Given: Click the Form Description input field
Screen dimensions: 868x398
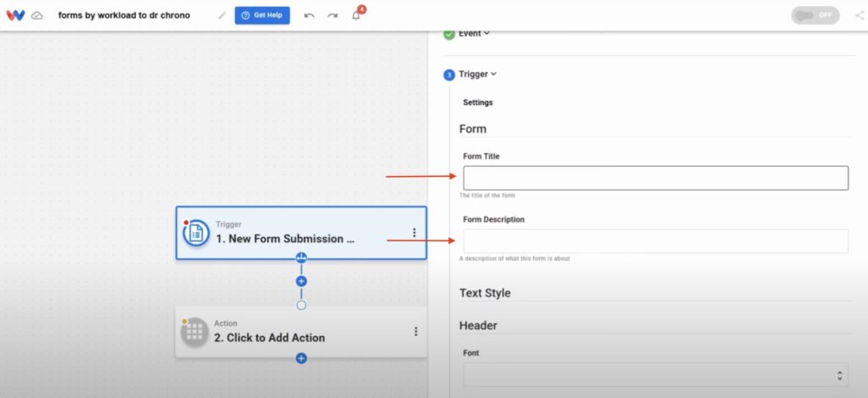Looking at the screenshot, I should tap(655, 241).
